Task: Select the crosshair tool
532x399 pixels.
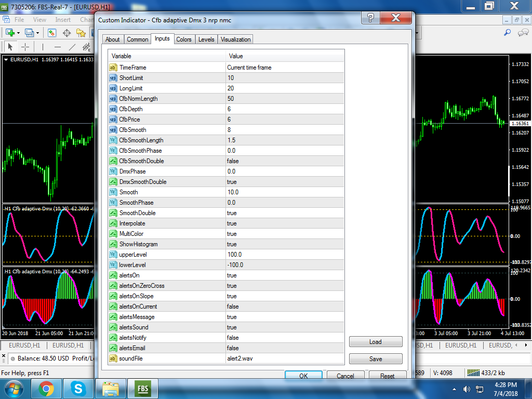Action: click(x=25, y=46)
